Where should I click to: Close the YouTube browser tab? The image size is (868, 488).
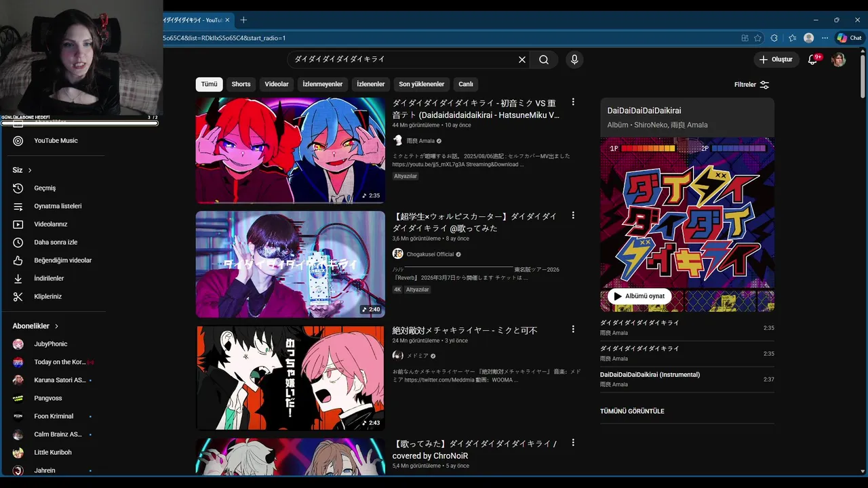tap(227, 20)
